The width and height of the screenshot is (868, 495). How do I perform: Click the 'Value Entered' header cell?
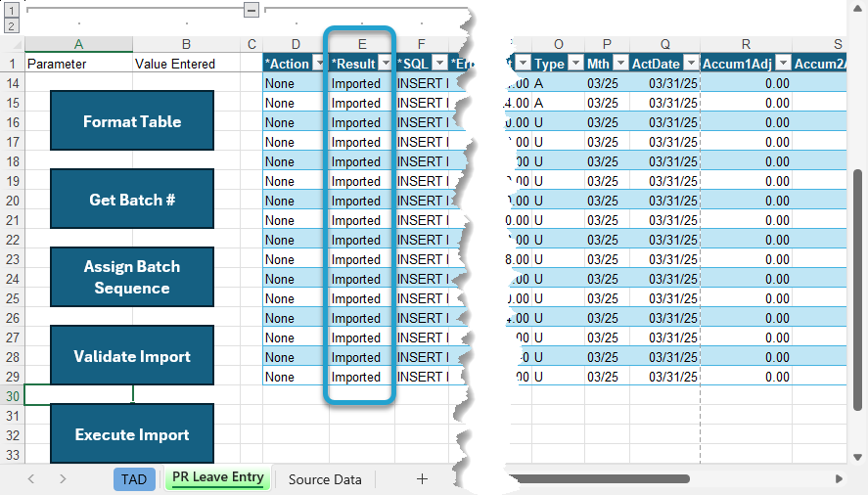[x=186, y=64]
